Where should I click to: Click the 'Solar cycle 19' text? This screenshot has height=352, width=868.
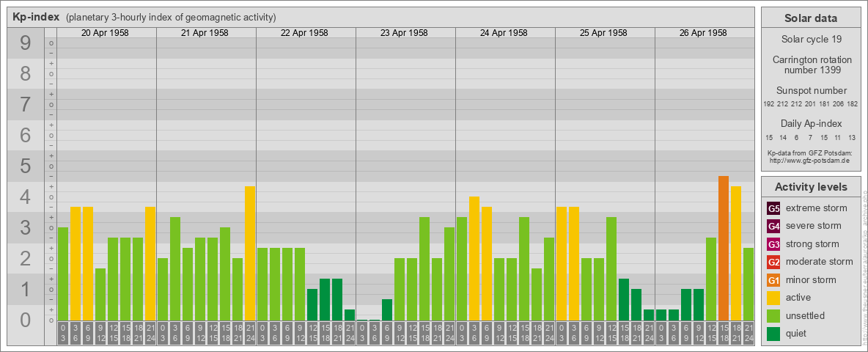coord(811,40)
